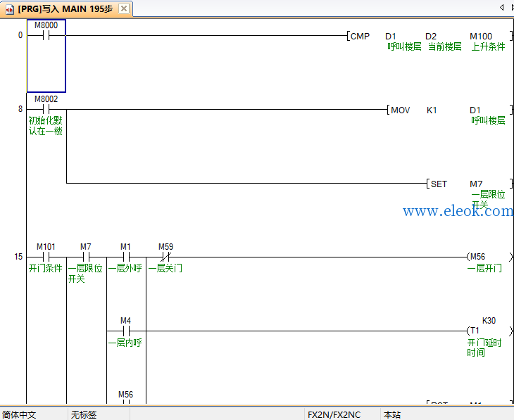Click the K30 timer set value
The height and width of the screenshot is (420, 514).
tap(489, 320)
